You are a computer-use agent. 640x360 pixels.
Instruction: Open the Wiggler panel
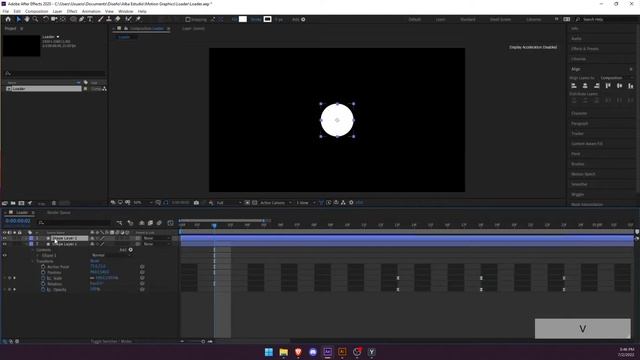pos(577,194)
